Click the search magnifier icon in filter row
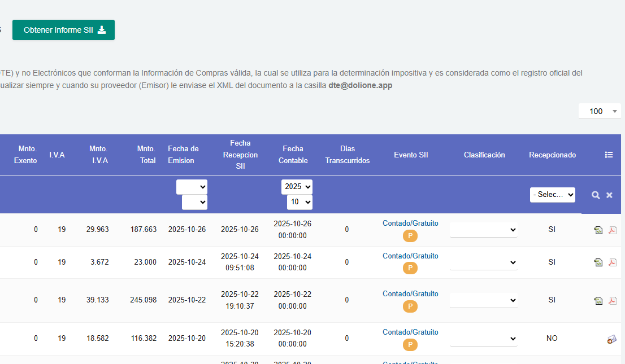Viewport: 625px width, 364px height. (x=596, y=195)
